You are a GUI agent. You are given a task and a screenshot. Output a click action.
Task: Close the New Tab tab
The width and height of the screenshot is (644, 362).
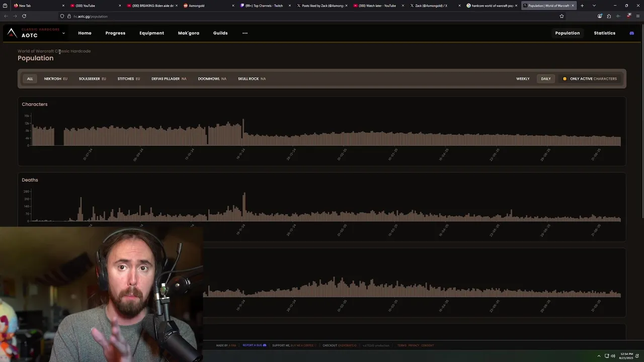(x=63, y=6)
